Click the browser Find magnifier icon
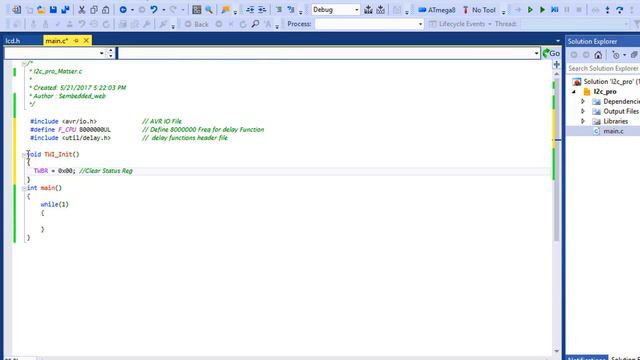This screenshot has width=640, height=360. [256, 24]
